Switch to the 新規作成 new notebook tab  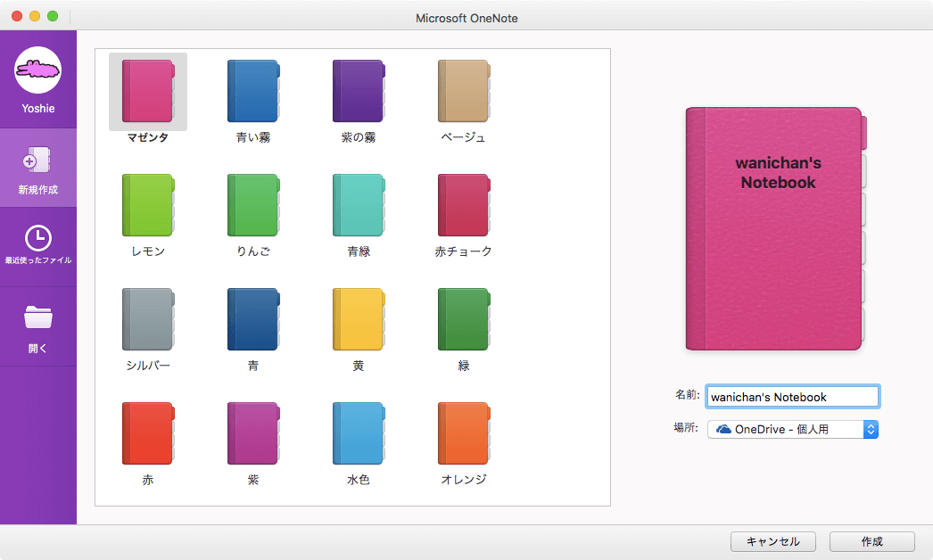38,168
